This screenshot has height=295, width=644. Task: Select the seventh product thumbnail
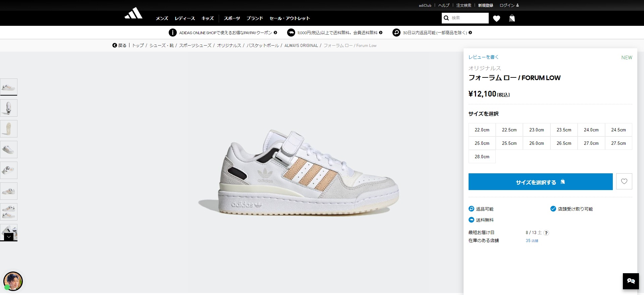tap(9, 212)
